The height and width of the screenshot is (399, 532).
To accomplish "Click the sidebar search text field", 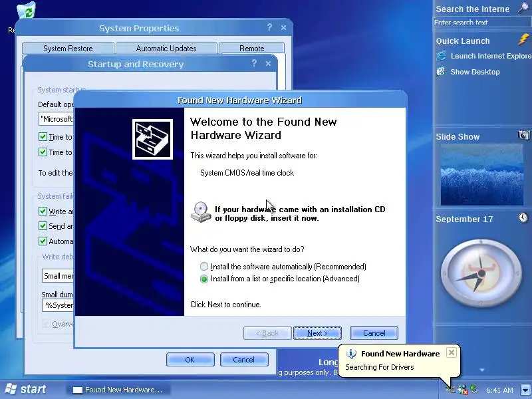I will point(481,23).
